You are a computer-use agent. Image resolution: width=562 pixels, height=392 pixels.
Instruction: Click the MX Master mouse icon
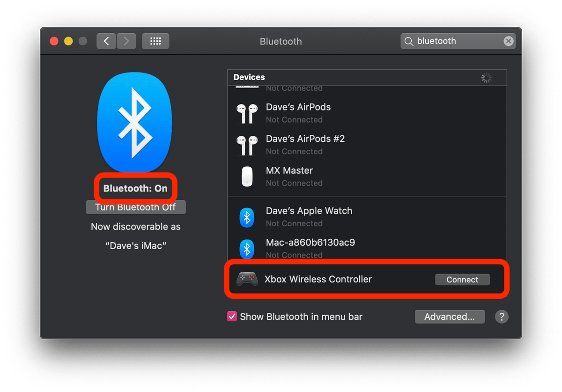pyautogui.click(x=247, y=176)
